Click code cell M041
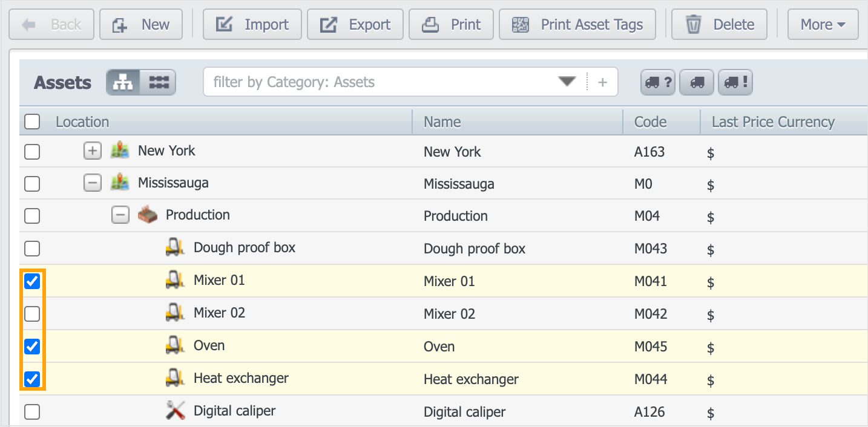Screen dimensions: 868x427 pos(651,281)
